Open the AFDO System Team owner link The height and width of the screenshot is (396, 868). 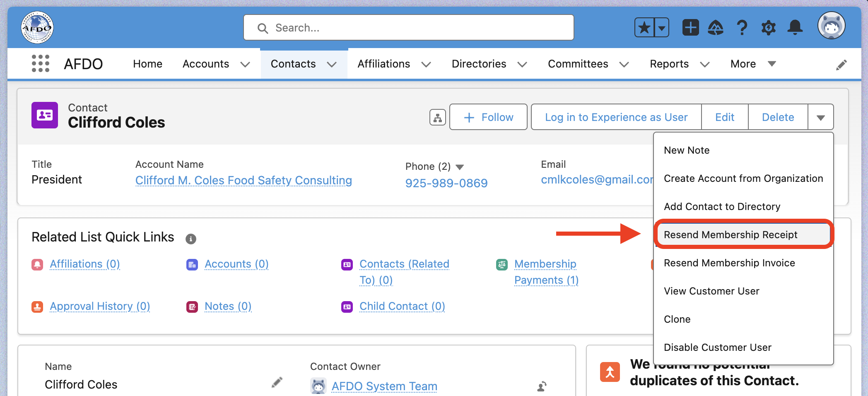tap(384, 386)
